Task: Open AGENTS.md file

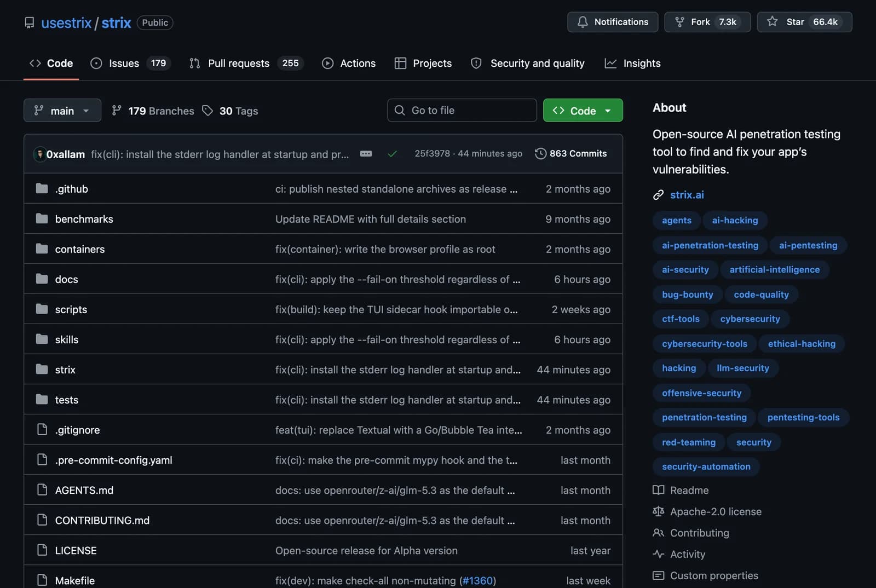Action: [x=84, y=490]
